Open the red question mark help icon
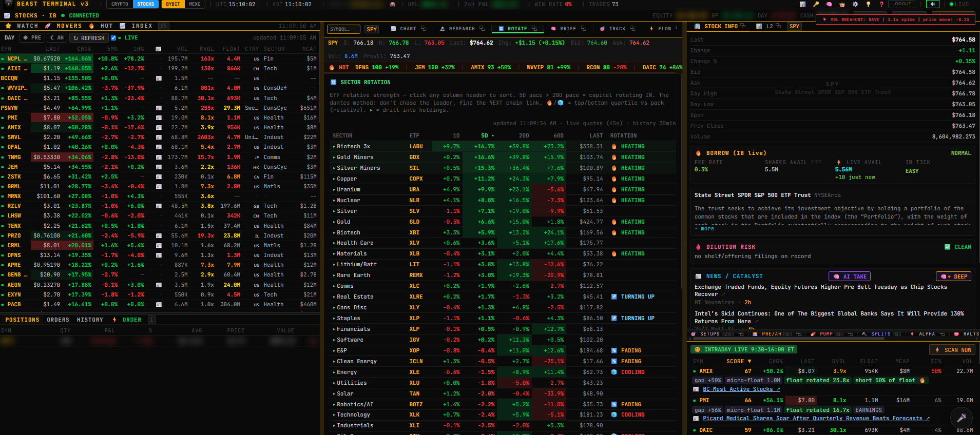This screenshot has height=435, width=980. coord(881,4)
